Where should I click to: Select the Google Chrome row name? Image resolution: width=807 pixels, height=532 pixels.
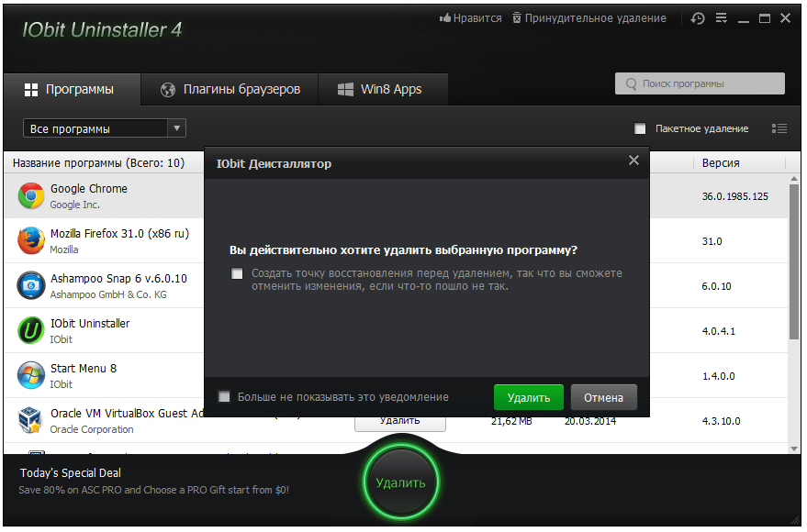click(88, 189)
